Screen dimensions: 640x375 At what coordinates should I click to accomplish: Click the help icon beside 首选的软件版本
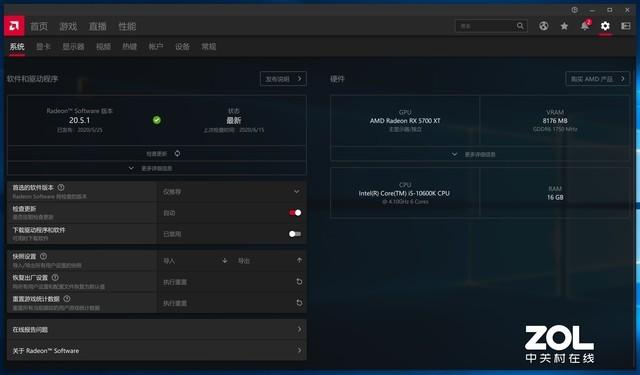coord(61,187)
